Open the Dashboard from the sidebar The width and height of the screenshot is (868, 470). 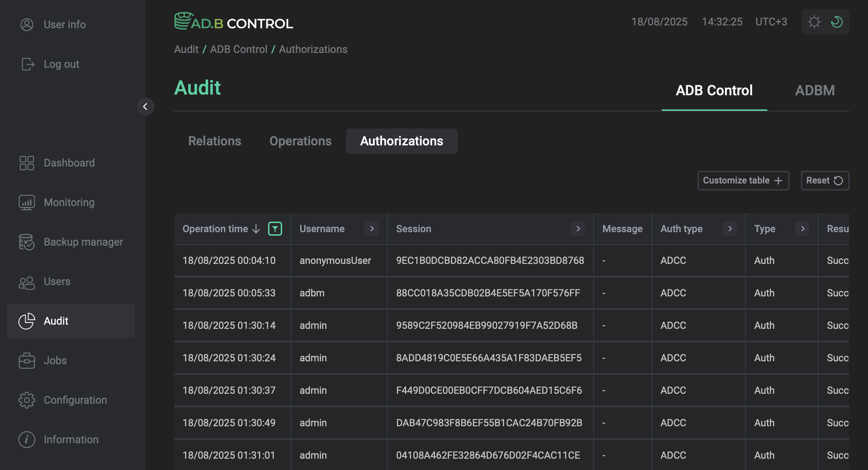[x=69, y=163]
